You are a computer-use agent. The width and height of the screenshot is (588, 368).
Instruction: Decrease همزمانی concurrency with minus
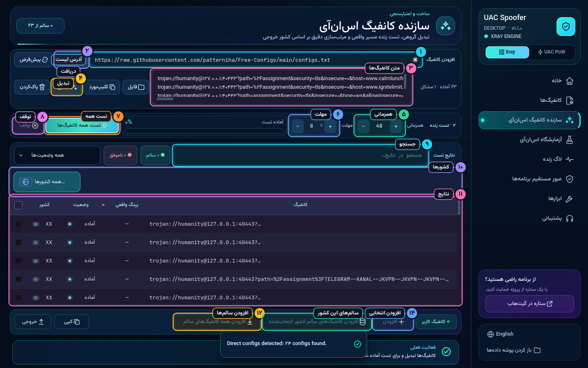tap(363, 126)
